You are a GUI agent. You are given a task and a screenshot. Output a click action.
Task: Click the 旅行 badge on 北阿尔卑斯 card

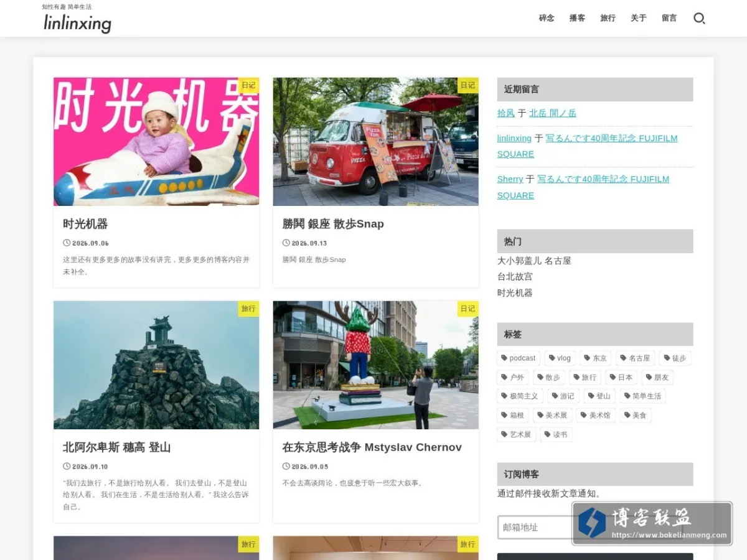pos(248,309)
